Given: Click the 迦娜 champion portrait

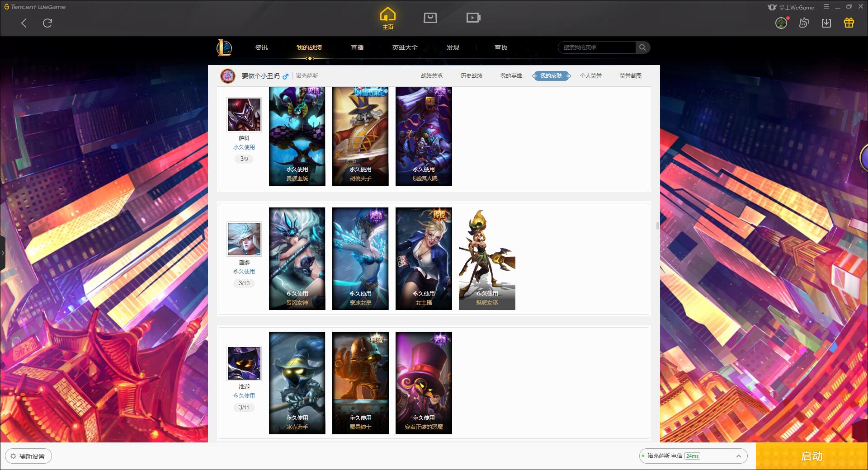Looking at the screenshot, I should tap(244, 239).
